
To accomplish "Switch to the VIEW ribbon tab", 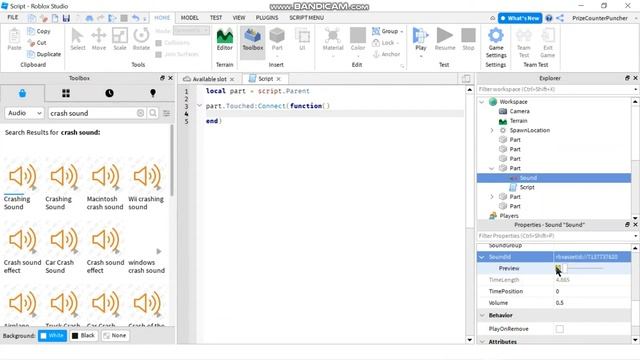I will point(239,18).
